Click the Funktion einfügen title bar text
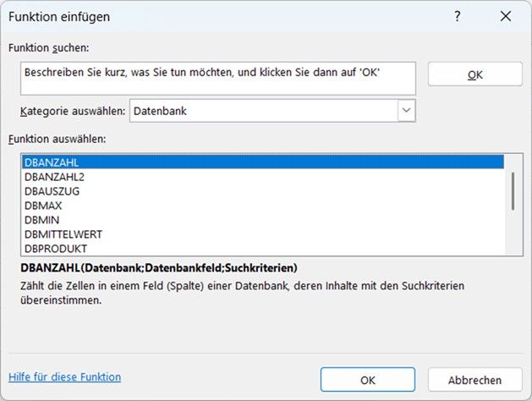 (x=59, y=16)
